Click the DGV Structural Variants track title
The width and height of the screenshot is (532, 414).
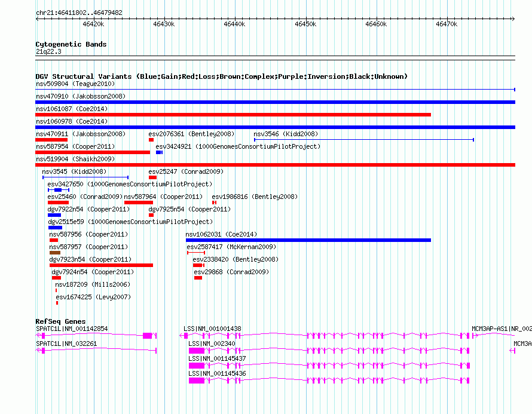222,76
